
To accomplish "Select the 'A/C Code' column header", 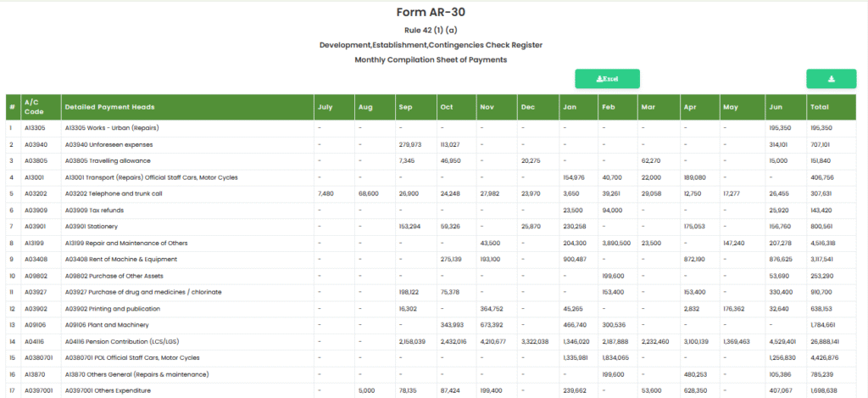I will click(34, 107).
